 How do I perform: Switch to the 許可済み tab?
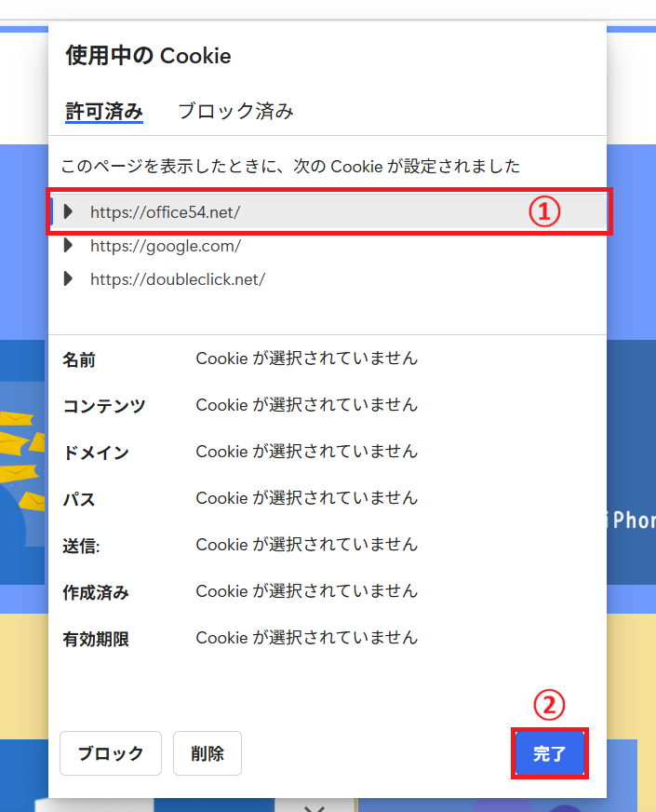pos(103,112)
